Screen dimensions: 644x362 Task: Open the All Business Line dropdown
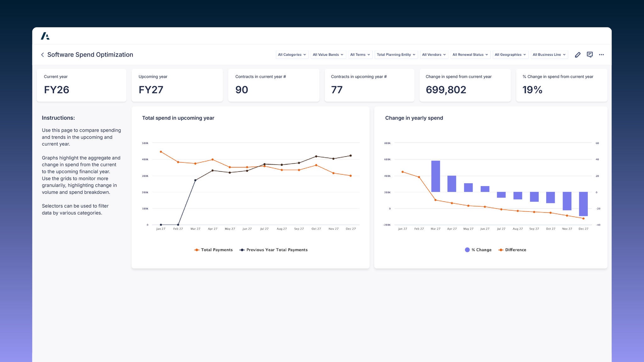coord(549,55)
